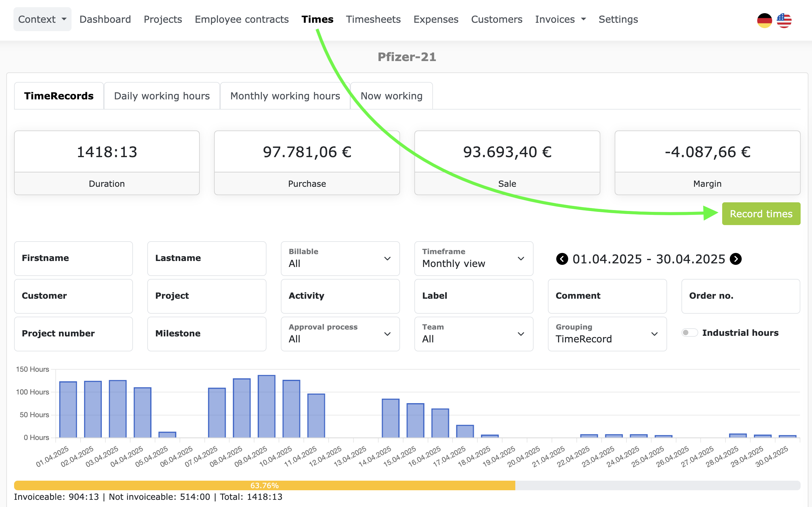
Task: Switch to Monthly working hours tab
Action: click(x=285, y=96)
